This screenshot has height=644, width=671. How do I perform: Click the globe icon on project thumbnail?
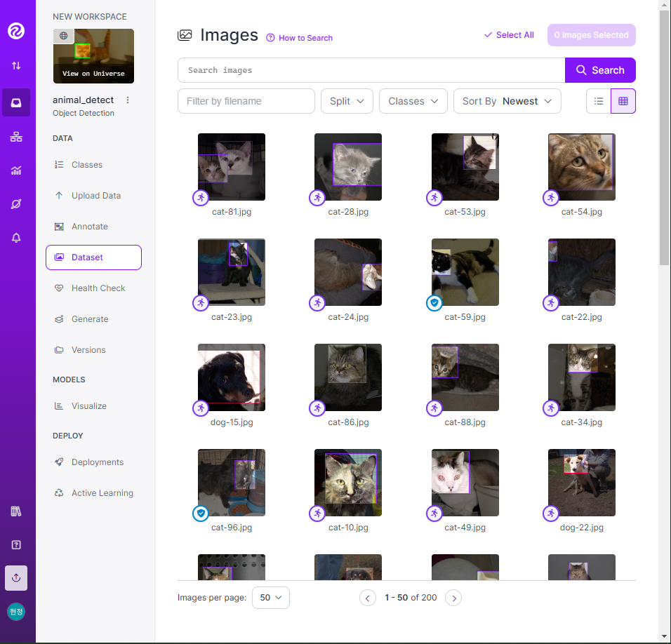[x=64, y=36]
